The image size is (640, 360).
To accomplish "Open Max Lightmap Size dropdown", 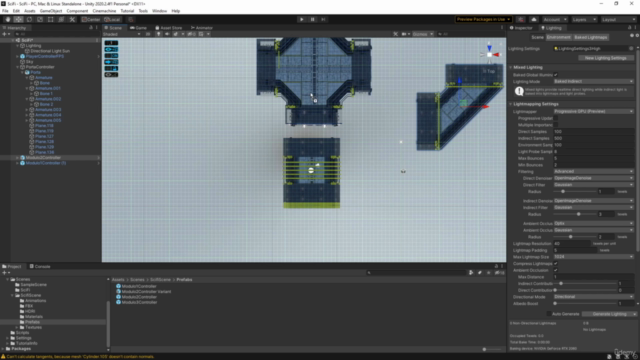I will (x=593, y=257).
